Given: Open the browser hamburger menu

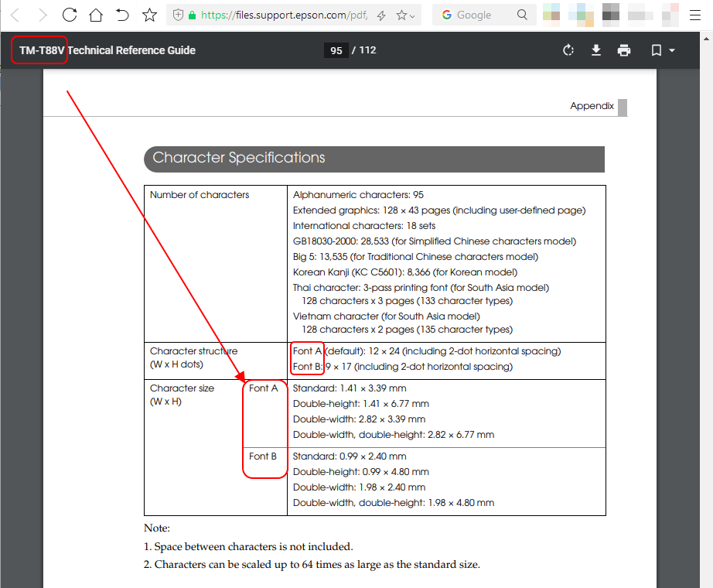Looking at the screenshot, I should [694, 15].
